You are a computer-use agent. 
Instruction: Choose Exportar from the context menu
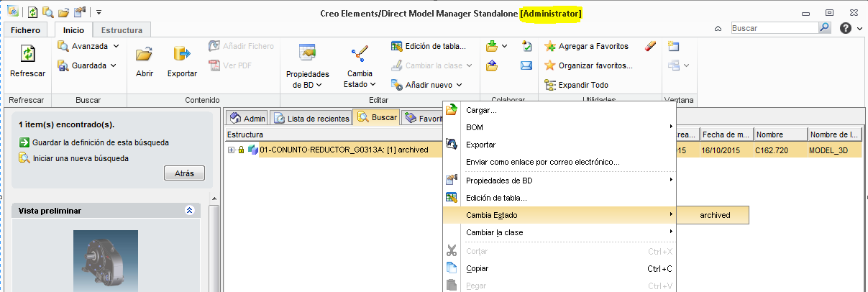click(559, 145)
